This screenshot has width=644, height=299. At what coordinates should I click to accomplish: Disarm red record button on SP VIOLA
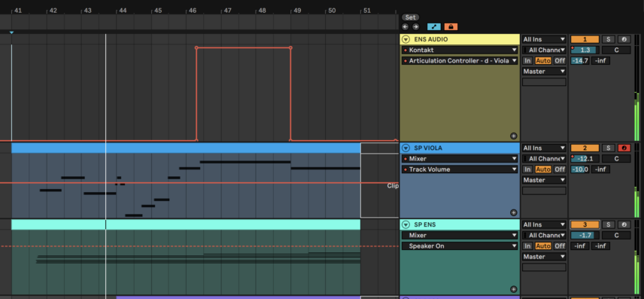[x=624, y=148]
